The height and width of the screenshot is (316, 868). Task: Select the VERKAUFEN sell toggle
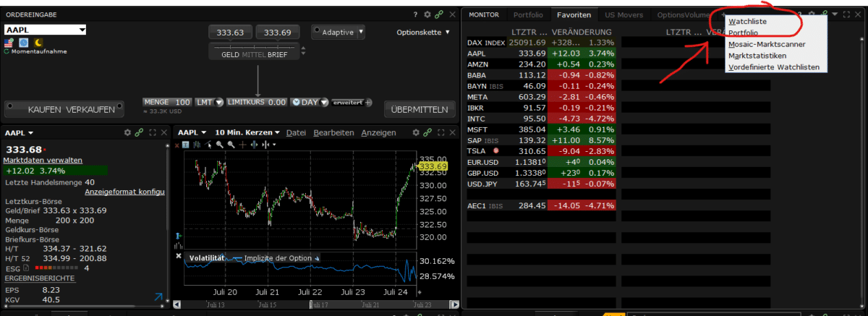[91, 109]
